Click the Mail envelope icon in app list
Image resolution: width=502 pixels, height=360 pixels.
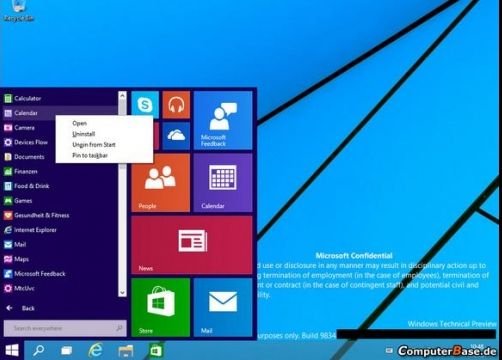coord(8,245)
